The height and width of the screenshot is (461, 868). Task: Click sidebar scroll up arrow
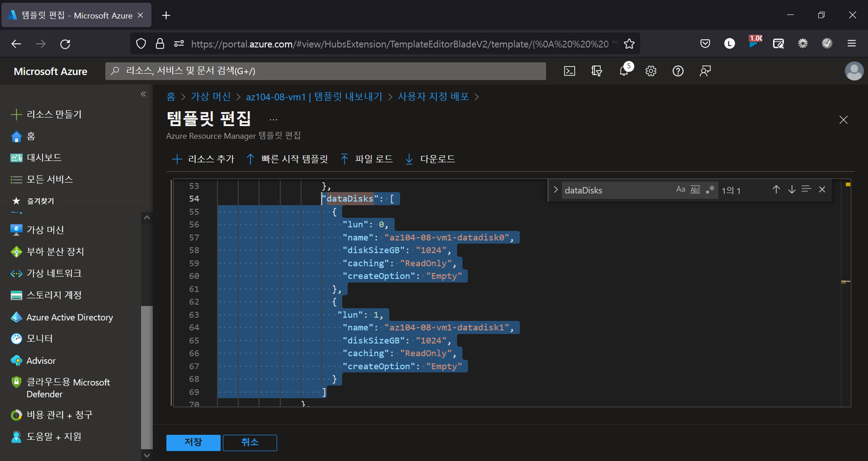(147, 217)
